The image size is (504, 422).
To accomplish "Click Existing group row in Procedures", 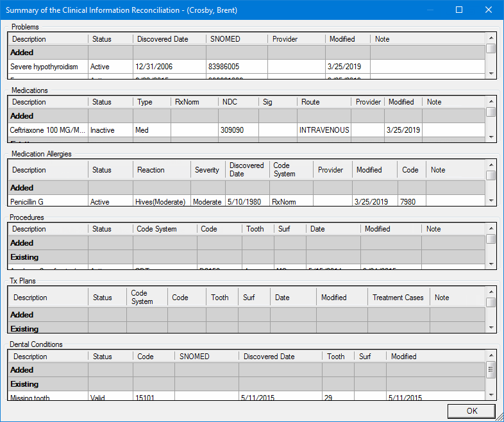I will pos(246,257).
